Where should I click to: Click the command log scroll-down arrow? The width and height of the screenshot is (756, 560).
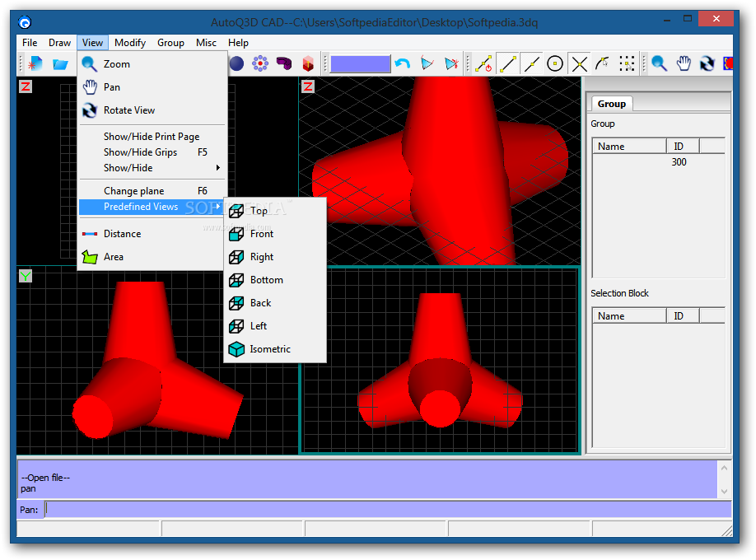point(724,492)
